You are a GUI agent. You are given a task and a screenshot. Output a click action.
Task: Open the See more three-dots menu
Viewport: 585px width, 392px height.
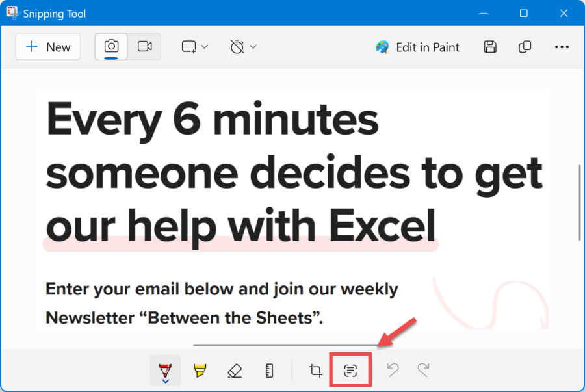click(x=562, y=47)
